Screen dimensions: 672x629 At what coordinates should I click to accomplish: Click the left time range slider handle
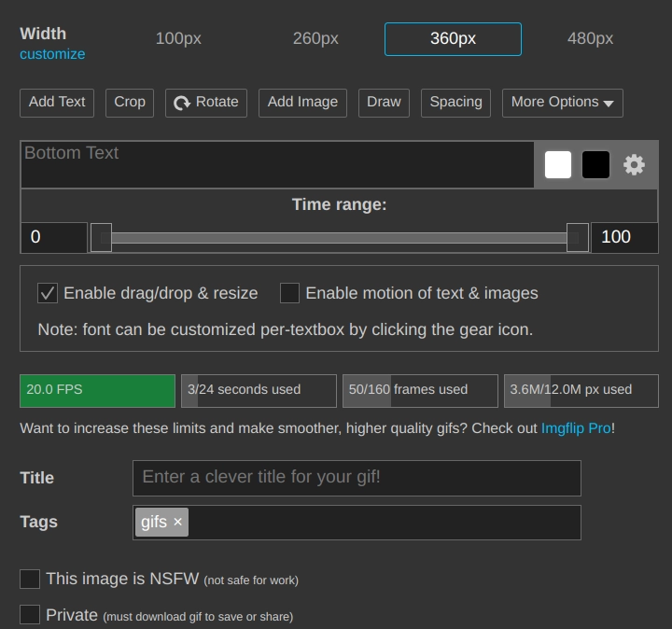pos(101,237)
